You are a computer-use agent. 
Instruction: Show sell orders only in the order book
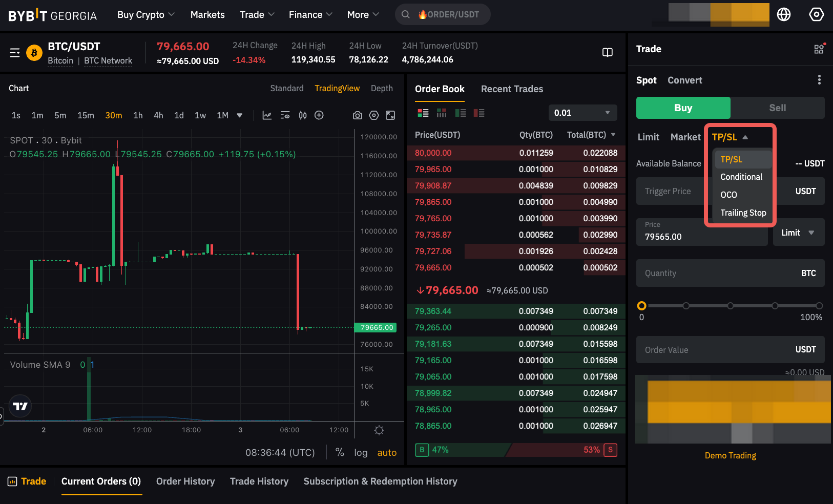[479, 113]
